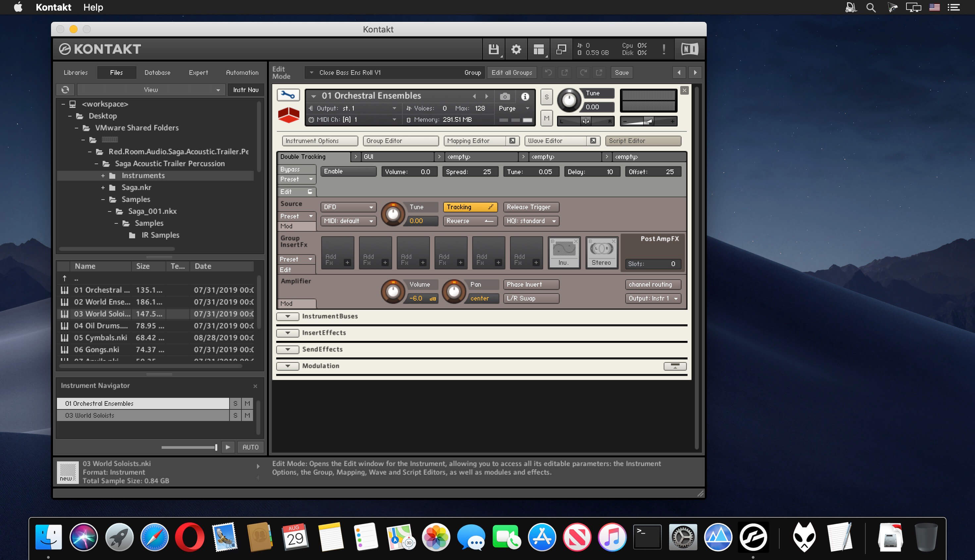Image resolution: width=975 pixels, height=560 pixels.
Task: Adjust the instrument volume slider in header
Action: pyautogui.click(x=648, y=121)
